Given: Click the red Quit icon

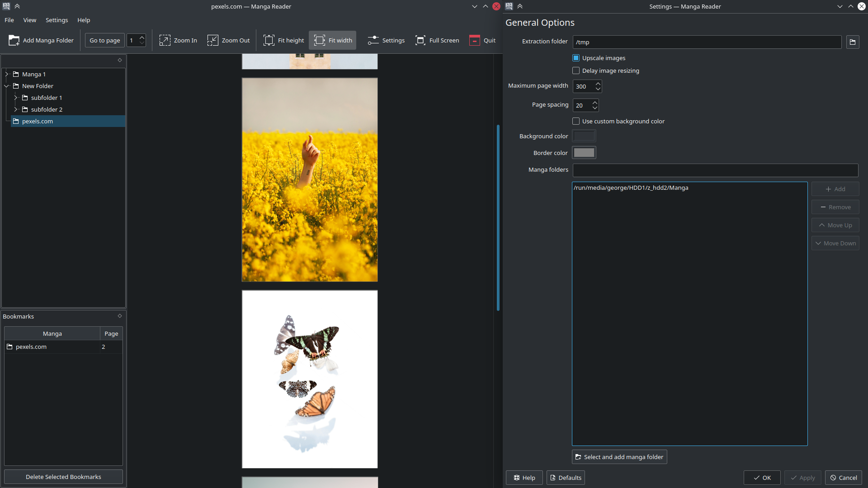Looking at the screenshot, I should pos(474,41).
